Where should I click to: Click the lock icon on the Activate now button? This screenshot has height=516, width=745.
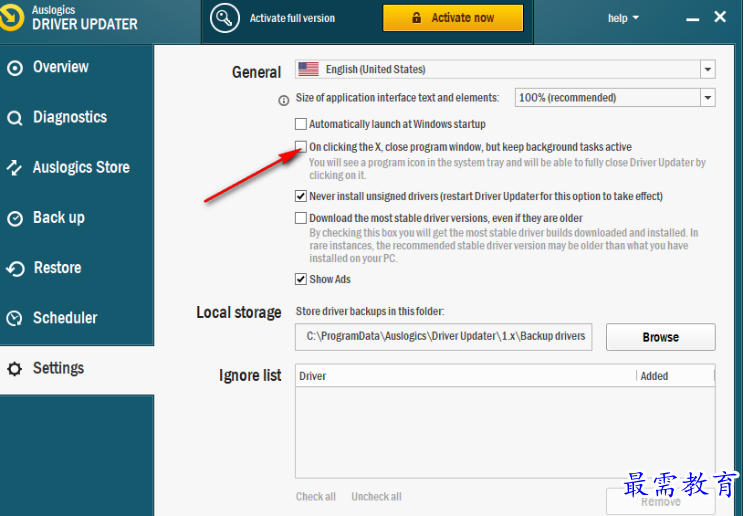coord(417,18)
